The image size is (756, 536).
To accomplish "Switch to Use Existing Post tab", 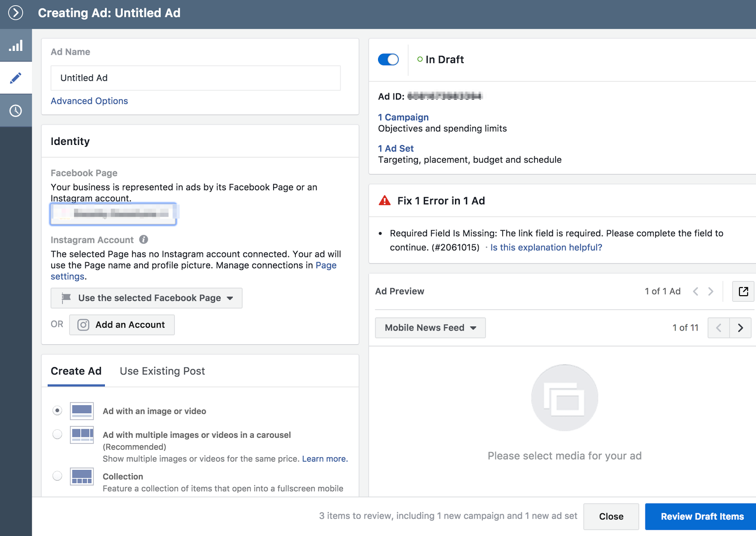I will click(162, 371).
